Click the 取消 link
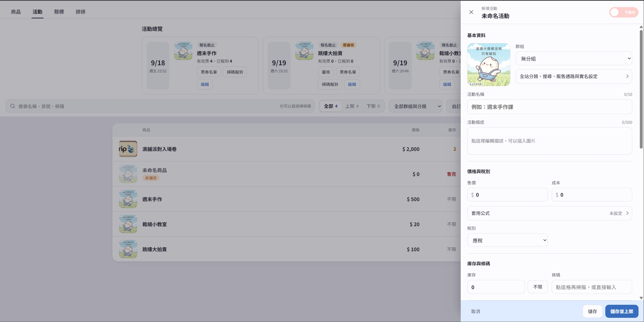This screenshot has width=644, height=322. tap(476, 311)
